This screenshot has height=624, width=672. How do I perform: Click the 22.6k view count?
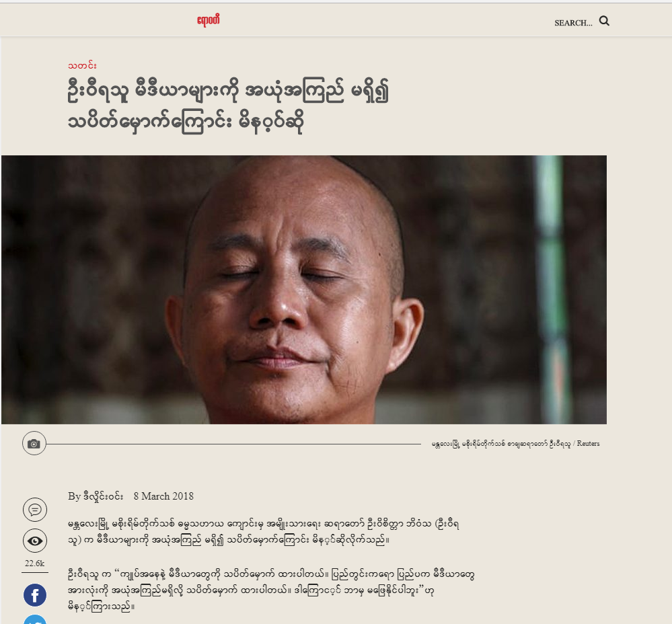pos(35,563)
